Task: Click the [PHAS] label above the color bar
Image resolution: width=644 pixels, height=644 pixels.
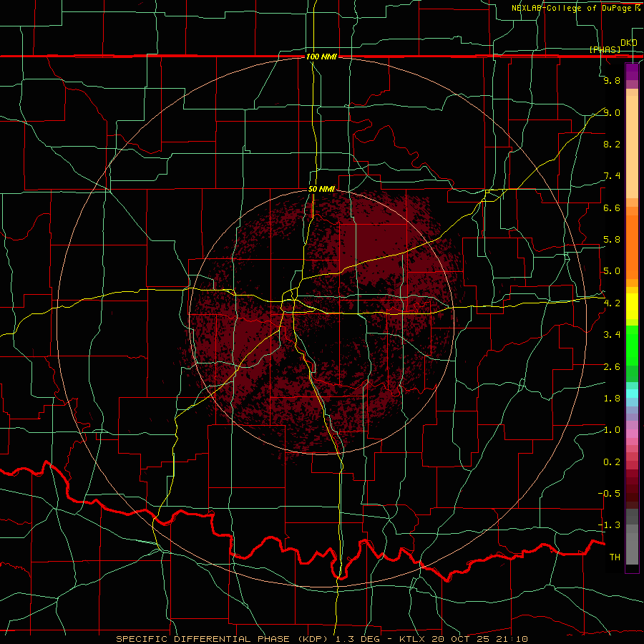Action: pyautogui.click(x=605, y=49)
